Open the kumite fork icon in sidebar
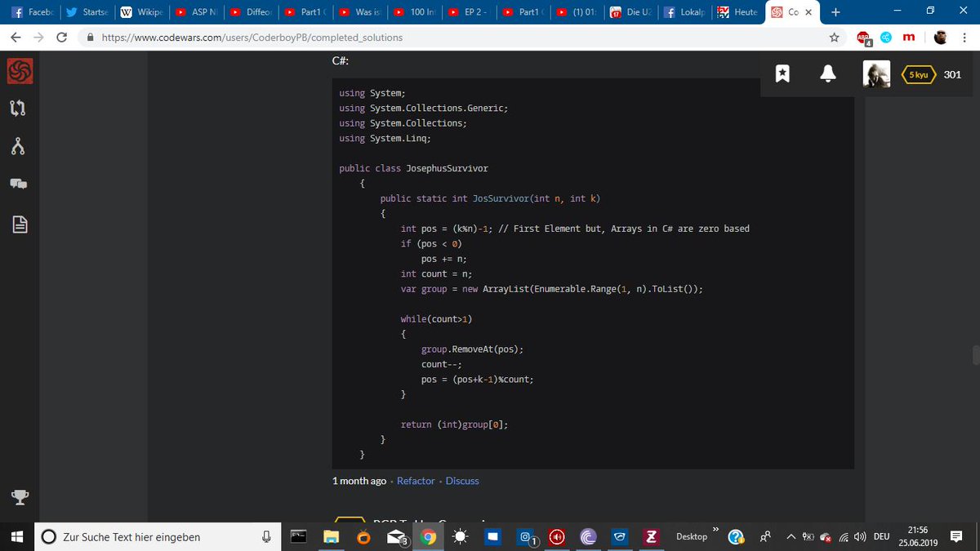The width and height of the screenshot is (980, 551). pyautogui.click(x=18, y=145)
